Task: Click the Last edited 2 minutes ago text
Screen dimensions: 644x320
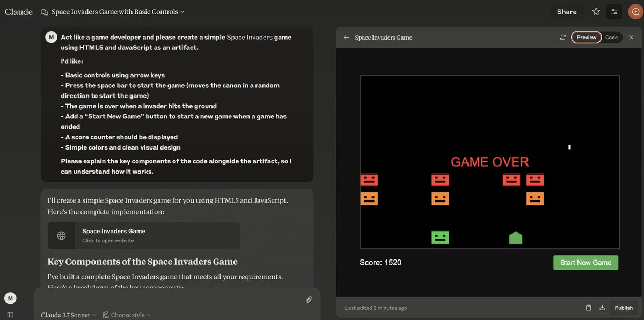Action: pyautogui.click(x=376, y=308)
